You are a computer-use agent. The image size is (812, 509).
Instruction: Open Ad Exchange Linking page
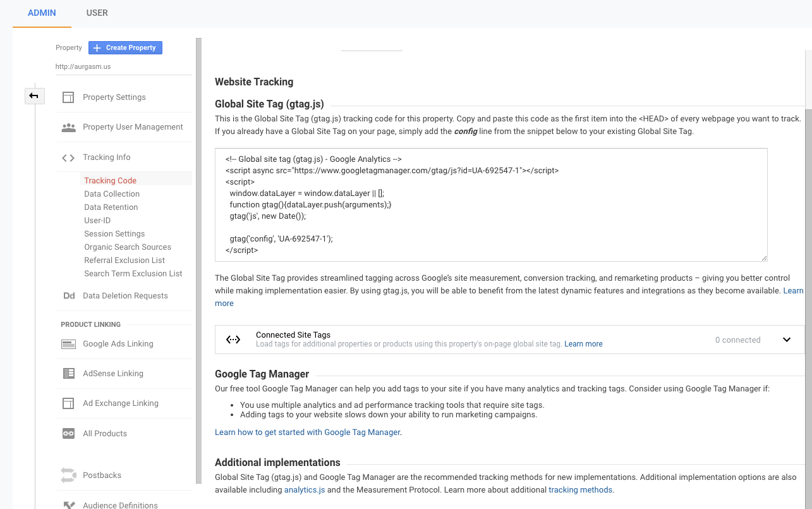(121, 403)
